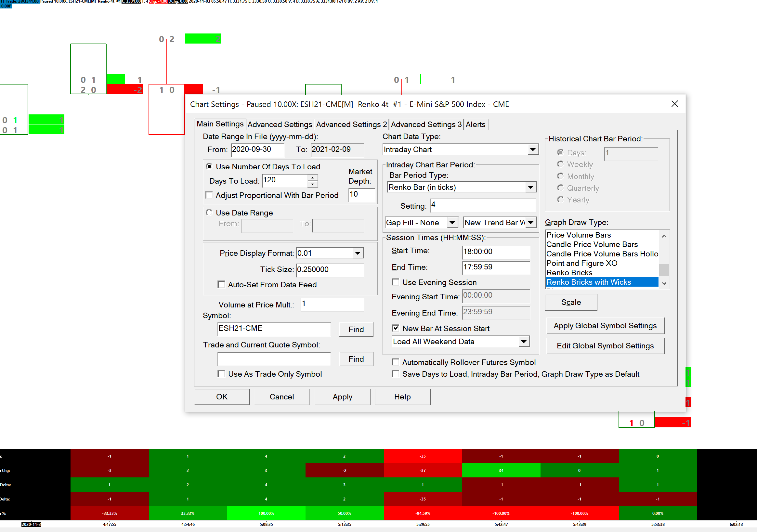This screenshot has width=757, height=532.
Task: Close the Chart Settings dialog
Action: [674, 104]
